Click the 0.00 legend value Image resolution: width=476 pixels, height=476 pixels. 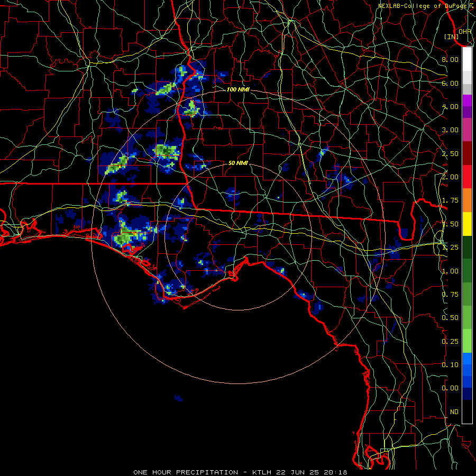coord(450,388)
